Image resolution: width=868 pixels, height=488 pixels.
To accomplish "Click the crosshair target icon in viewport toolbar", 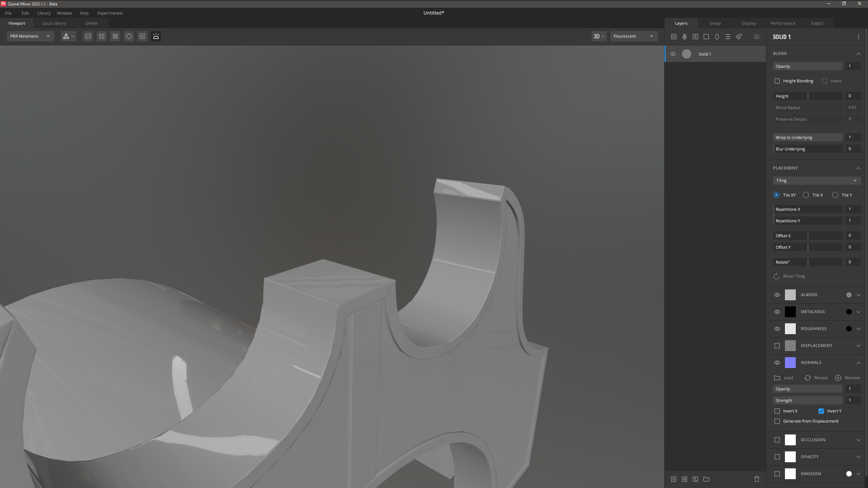I will point(129,36).
